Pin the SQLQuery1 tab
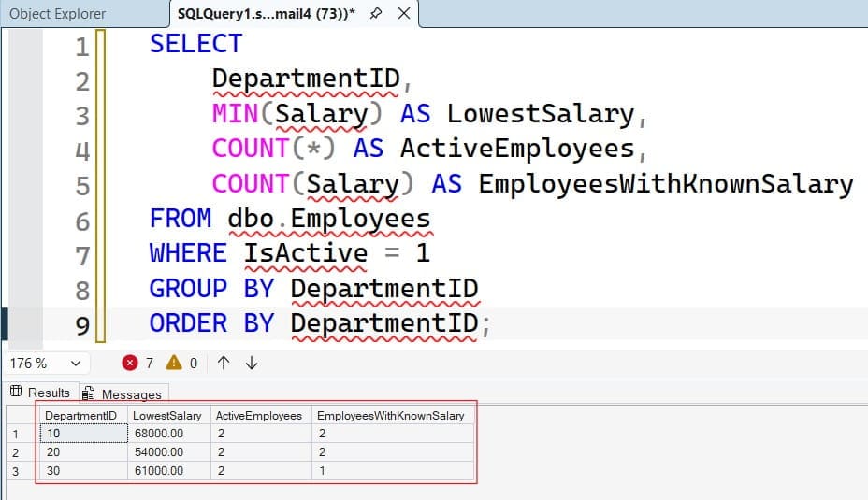Screen dimensions: 868x500 coord(376,13)
